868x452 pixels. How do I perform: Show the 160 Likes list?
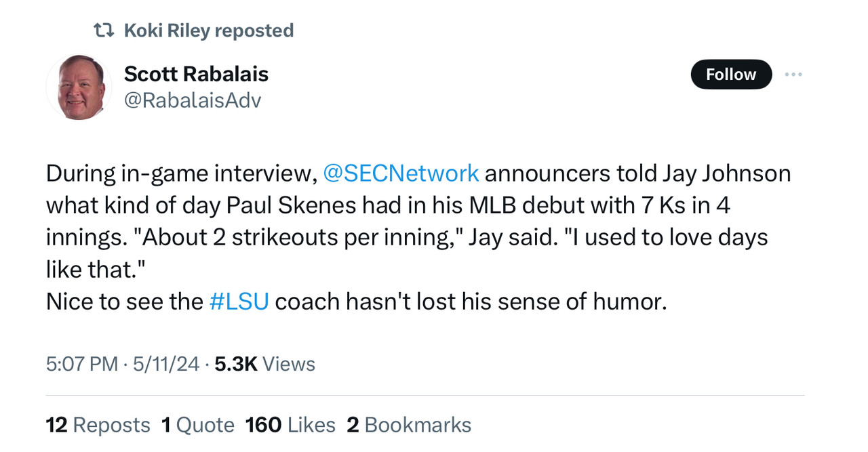pyautogui.click(x=290, y=425)
